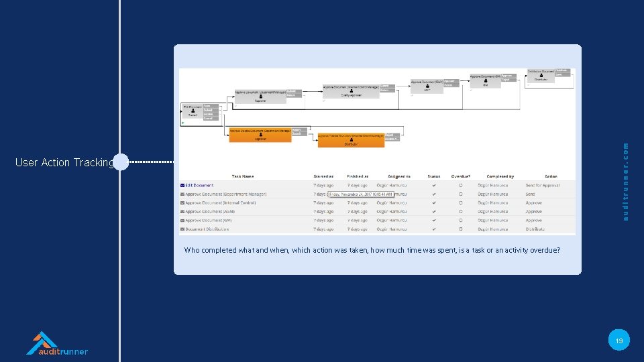Click the status checkmark in the Approve Document (AGM) row
Screen dimensions: 644x362
[x=434, y=212]
